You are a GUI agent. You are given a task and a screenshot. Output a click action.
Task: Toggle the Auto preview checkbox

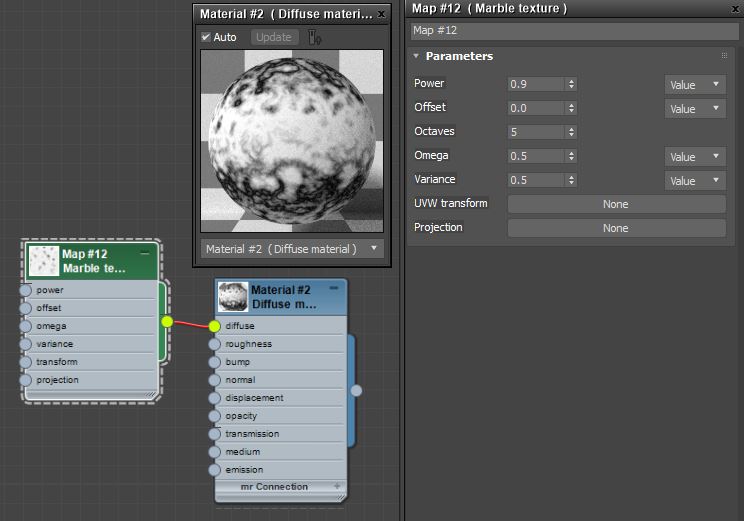(205, 37)
